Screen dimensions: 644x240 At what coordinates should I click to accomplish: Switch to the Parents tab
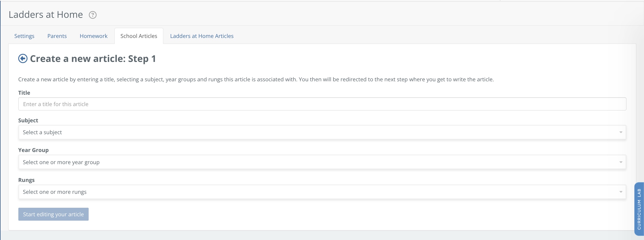click(57, 36)
